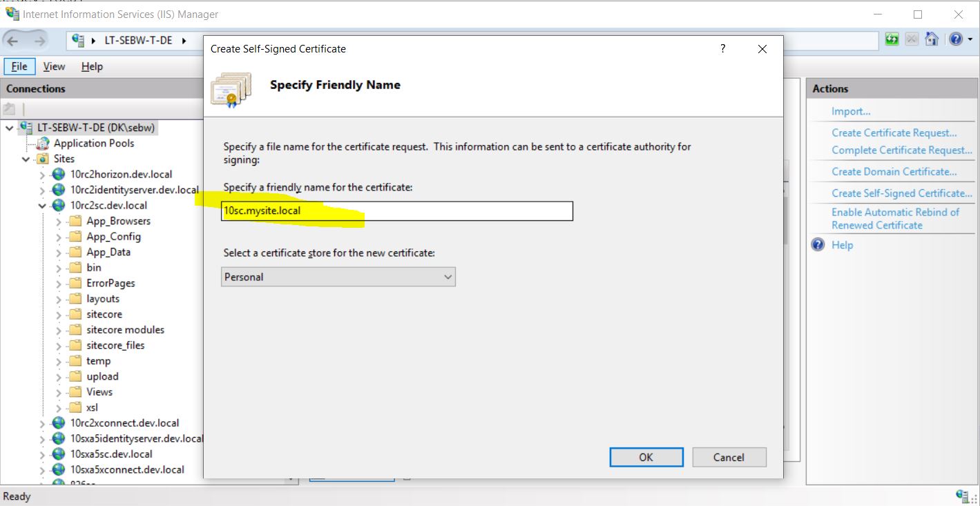Select 10sxa5identityserver.dev.local site
The image size is (980, 506).
click(137, 438)
